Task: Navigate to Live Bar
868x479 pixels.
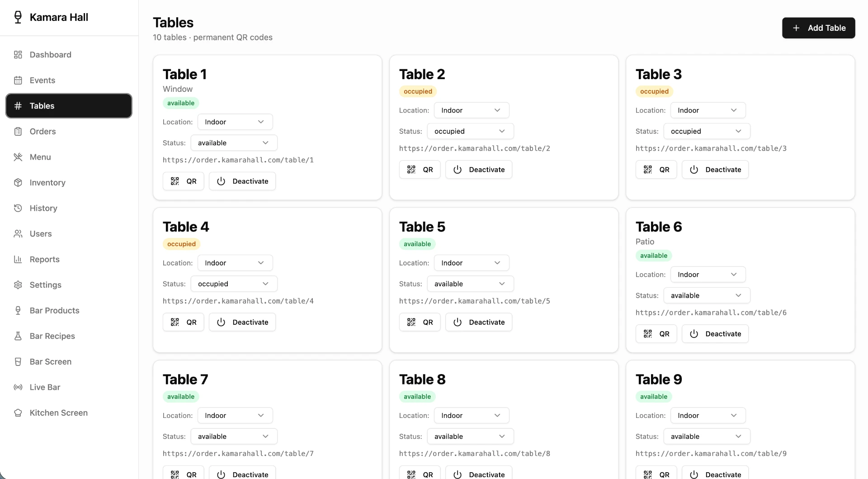Action: pos(69,387)
